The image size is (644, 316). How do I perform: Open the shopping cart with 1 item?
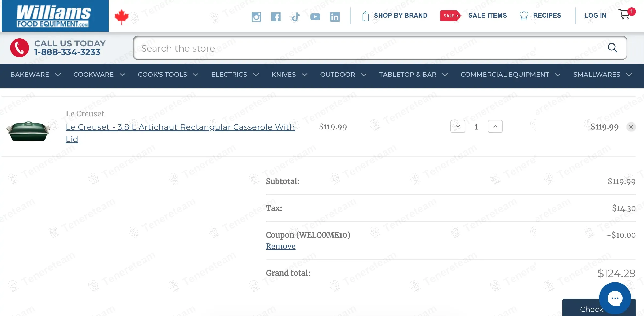pos(626,14)
